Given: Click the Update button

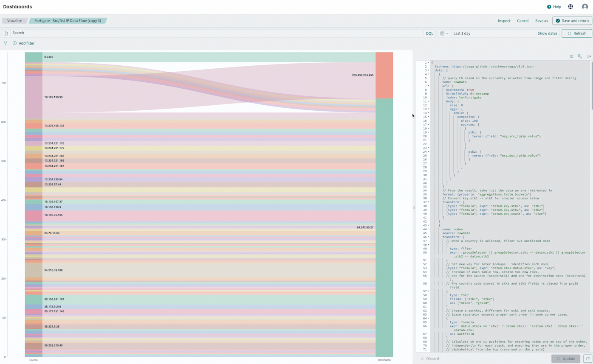Looking at the screenshot, I should click(566, 358).
